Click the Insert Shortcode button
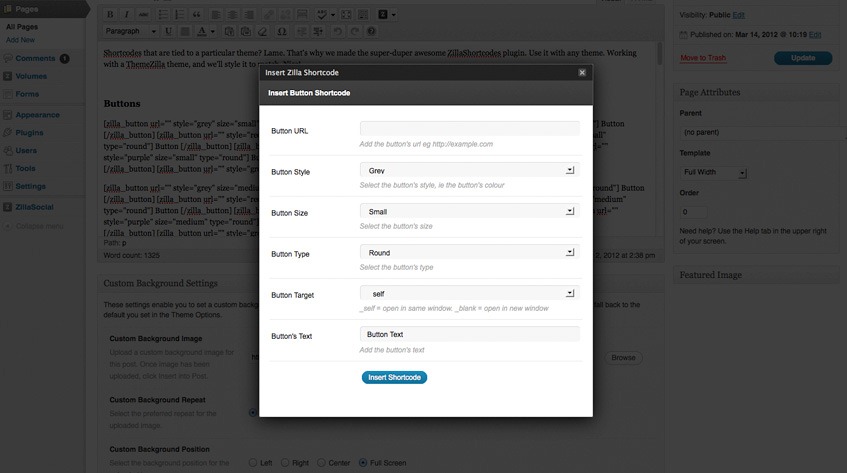This screenshot has width=847, height=473. pyautogui.click(x=394, y=377)
